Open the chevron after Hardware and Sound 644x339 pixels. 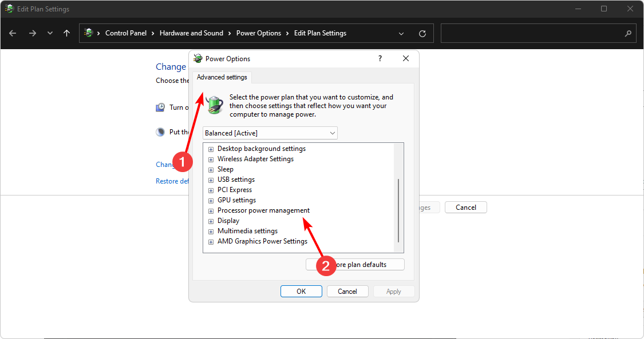tap(230, 34)
